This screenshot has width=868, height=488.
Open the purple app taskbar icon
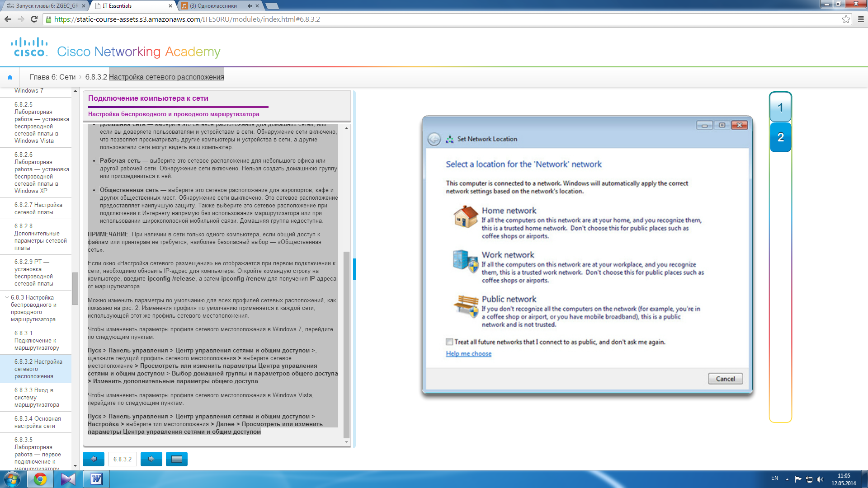coord(68,479)
